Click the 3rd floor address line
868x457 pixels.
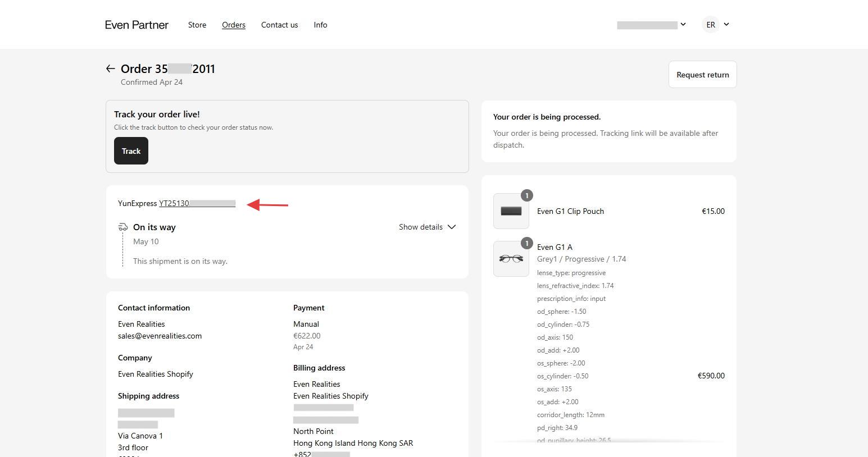(133, 447)
